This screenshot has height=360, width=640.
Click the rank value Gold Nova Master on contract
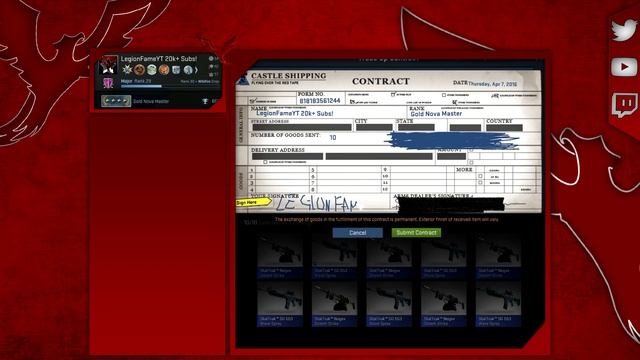tap(436, 114)
